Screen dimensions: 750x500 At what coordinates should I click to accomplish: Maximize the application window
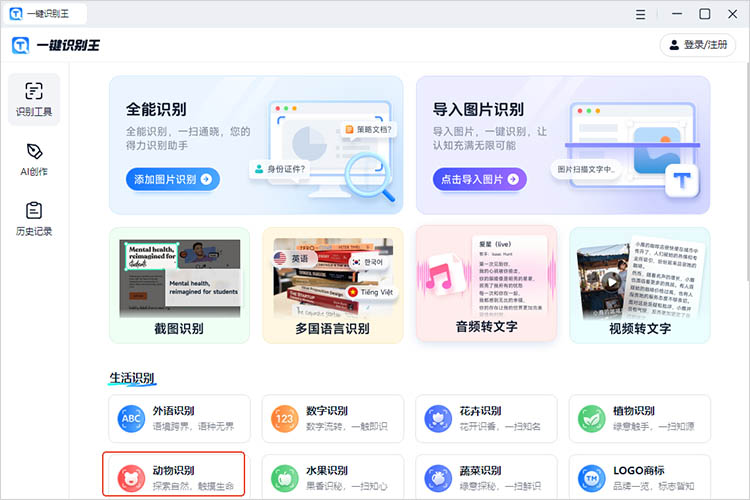pyautogui.click(x=705, y=14)
